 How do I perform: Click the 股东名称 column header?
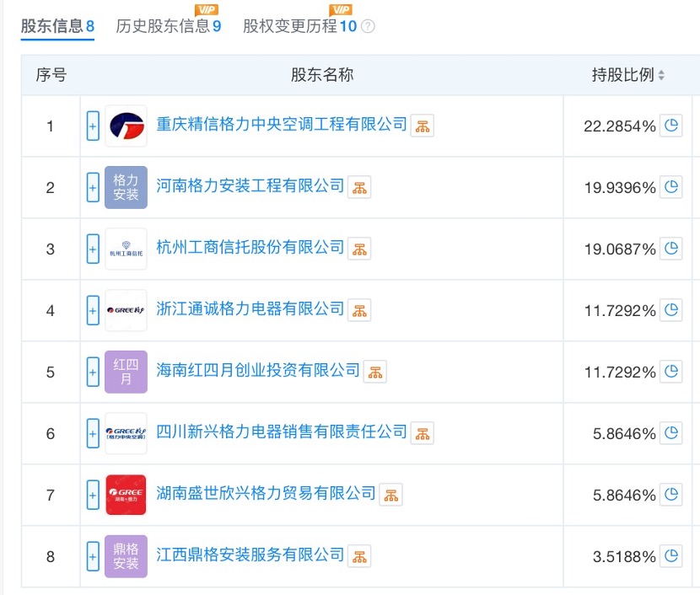coord(322,75)
